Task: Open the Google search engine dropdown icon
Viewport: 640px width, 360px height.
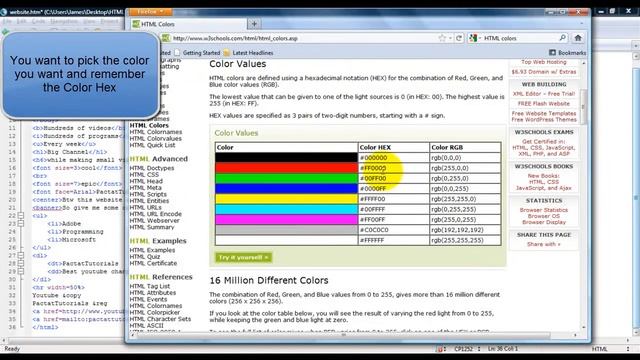Action: pyautogui.click(x=475, y=38)
